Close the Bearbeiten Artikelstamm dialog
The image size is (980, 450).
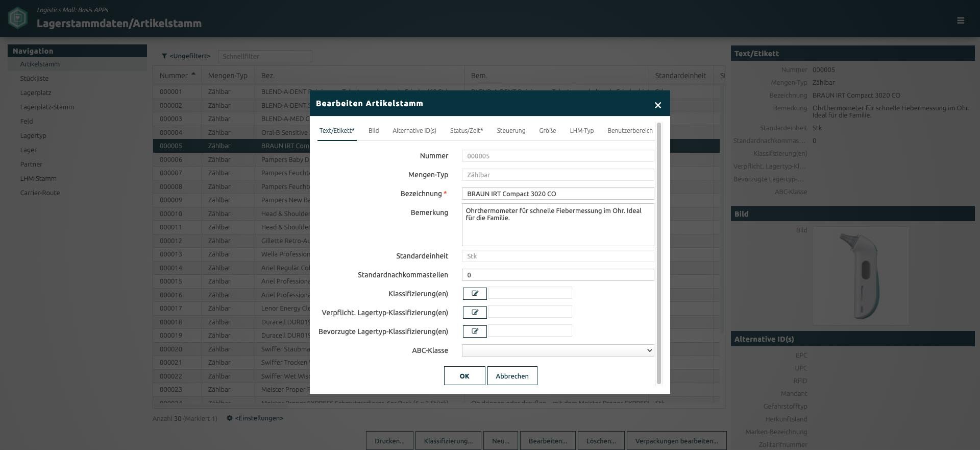[x=658, y=105]
